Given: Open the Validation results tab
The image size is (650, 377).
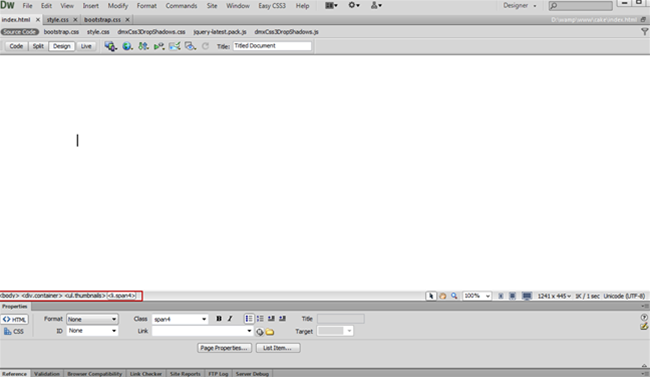Looking at the screenshot, I should (47, 374).
